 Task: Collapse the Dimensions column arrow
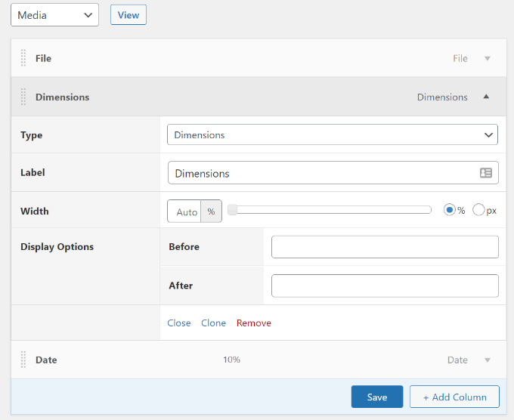click(486, 97)
